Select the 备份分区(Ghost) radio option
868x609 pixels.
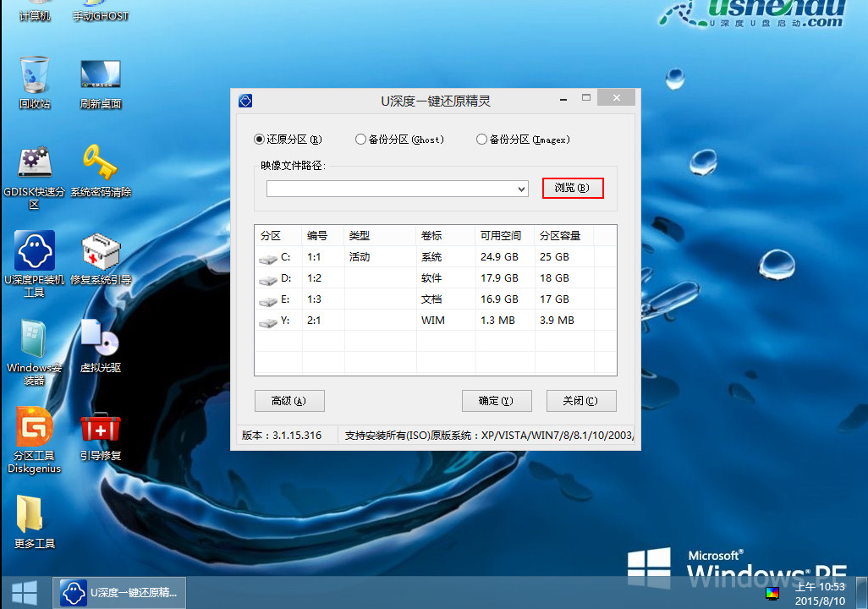pos(399,140)
